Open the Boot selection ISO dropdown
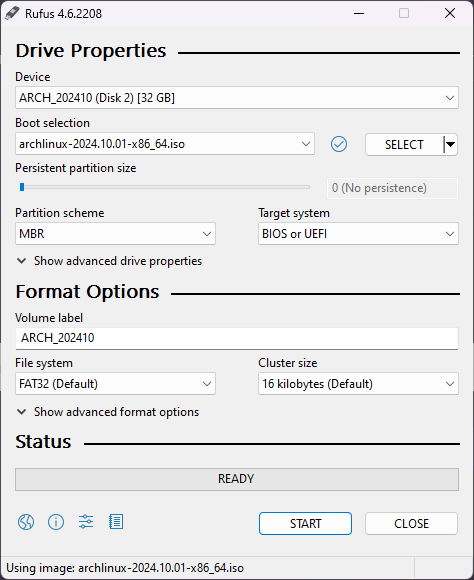 165,144
